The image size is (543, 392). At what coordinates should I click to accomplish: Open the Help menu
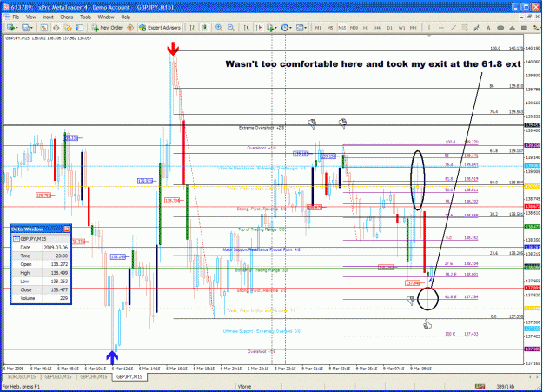coord(126,17)
